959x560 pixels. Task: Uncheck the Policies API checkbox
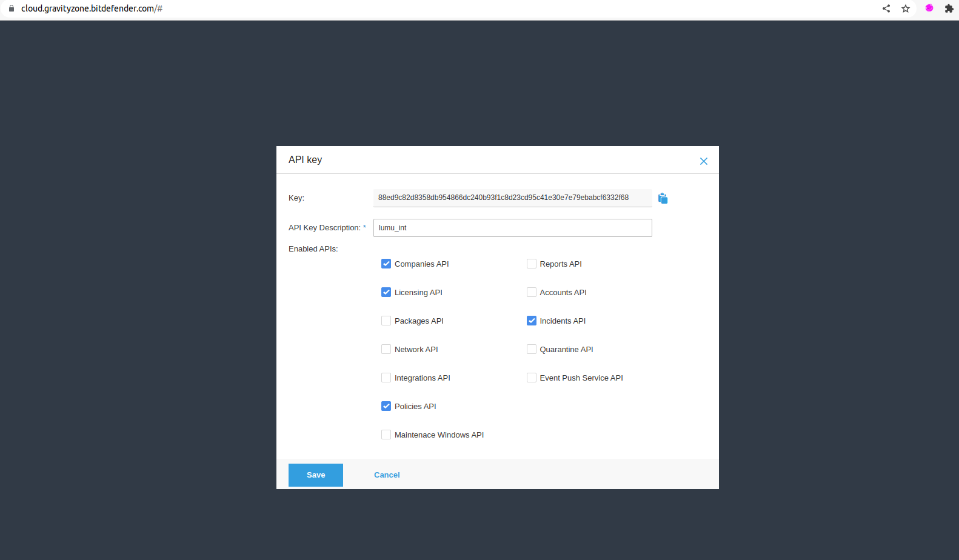(386, 406)
